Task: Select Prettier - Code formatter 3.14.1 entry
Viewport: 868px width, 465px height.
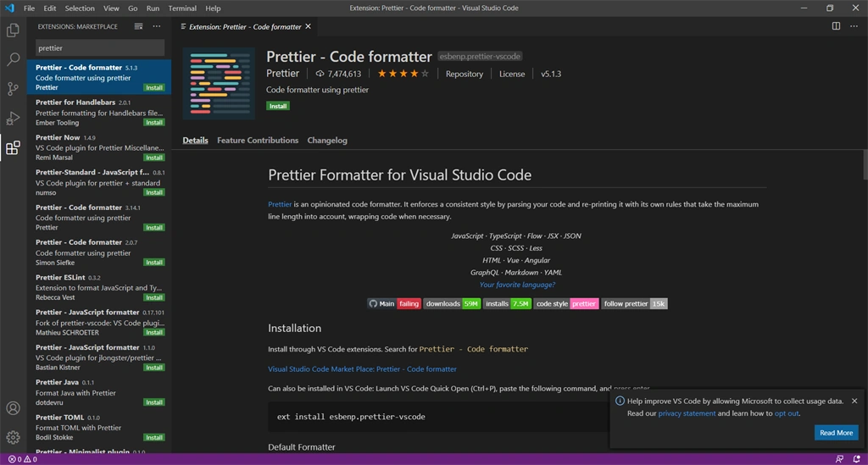Action: (99, 218)
